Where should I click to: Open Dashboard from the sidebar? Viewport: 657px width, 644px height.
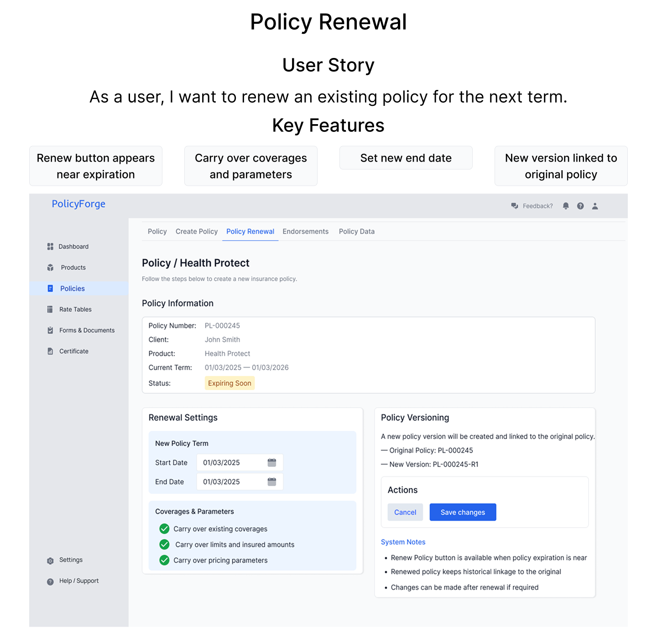(73, 246)
